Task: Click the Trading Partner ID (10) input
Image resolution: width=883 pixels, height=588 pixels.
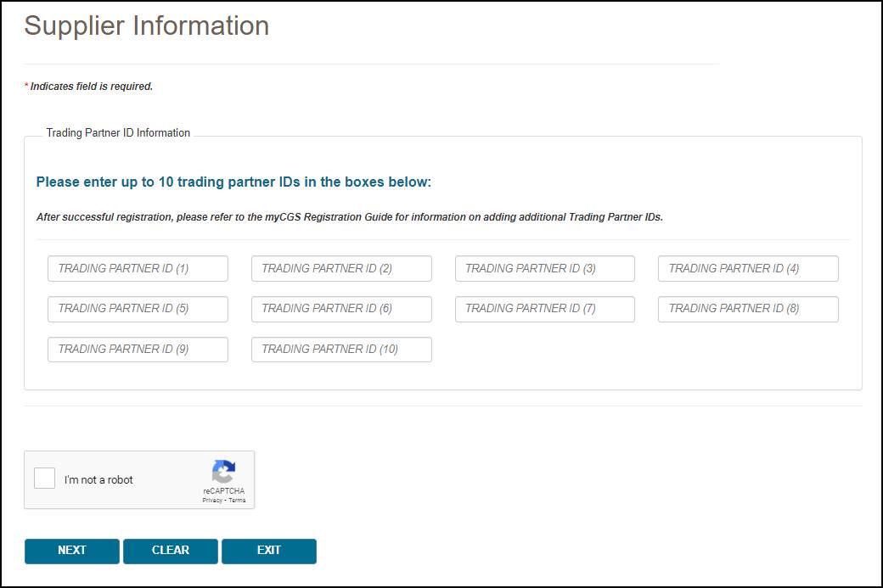Action: pyautogui.click(x=341, y=350)
